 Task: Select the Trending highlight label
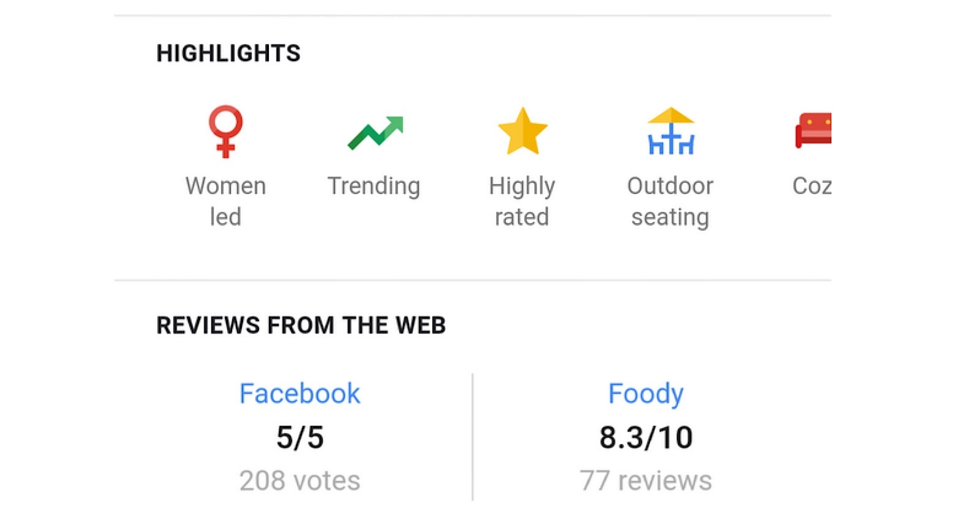[374, 186]
